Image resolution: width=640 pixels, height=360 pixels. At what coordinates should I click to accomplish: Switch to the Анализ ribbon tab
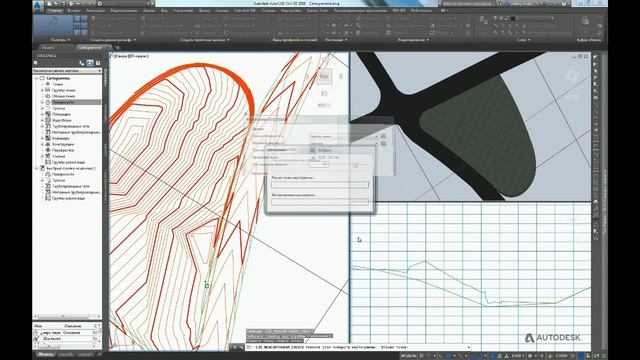(x=149, y=10)
